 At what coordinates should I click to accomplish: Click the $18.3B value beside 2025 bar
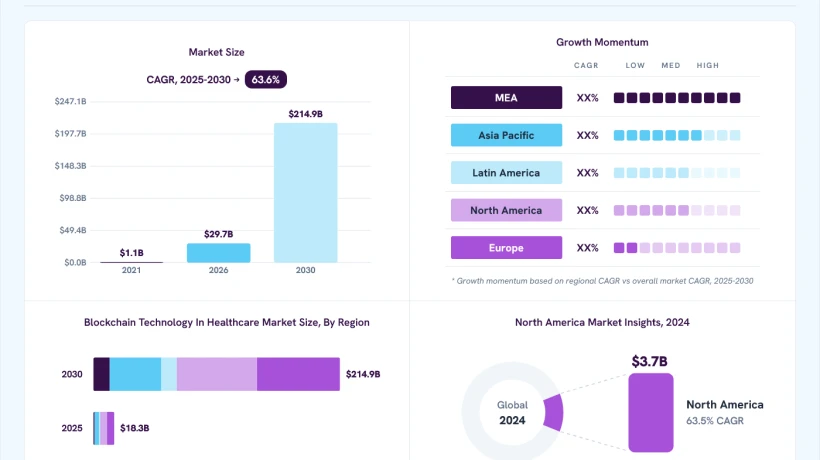134,428
